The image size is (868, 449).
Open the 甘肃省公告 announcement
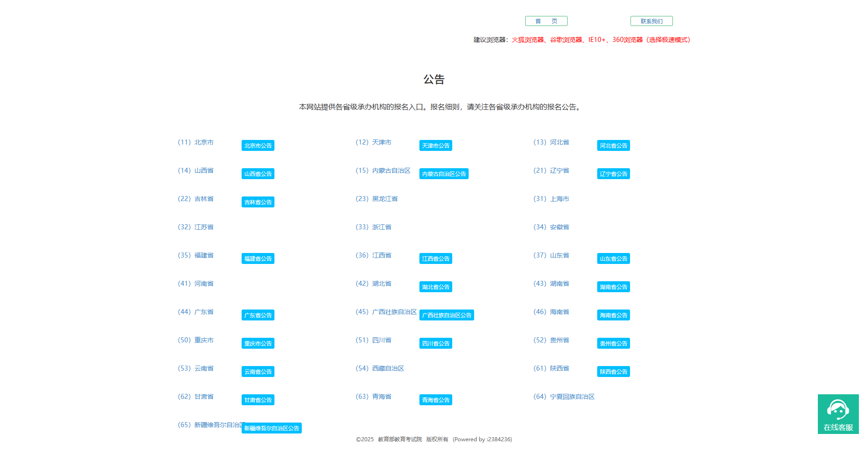pos(258,400)
